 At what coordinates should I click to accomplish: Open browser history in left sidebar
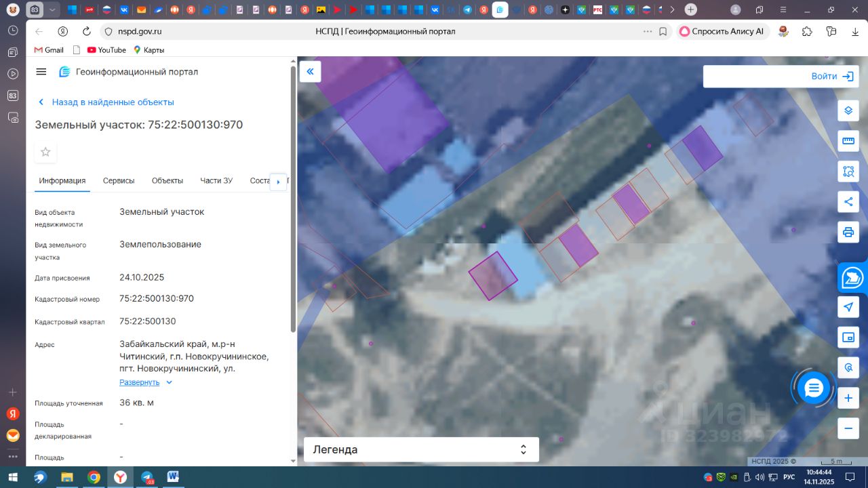(x=12, y=30)
